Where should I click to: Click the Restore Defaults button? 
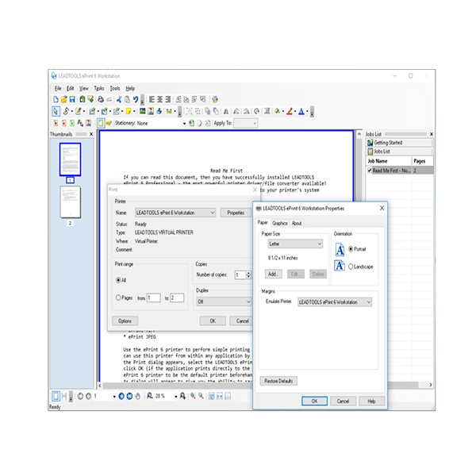click(278, 381)
